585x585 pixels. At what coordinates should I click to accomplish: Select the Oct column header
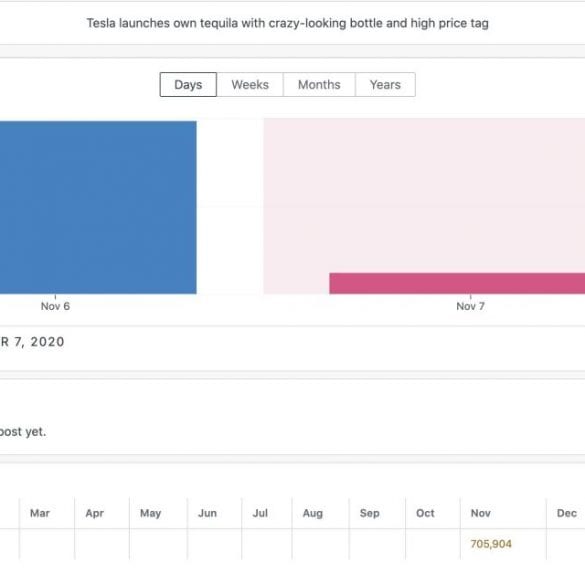[425, 513]
